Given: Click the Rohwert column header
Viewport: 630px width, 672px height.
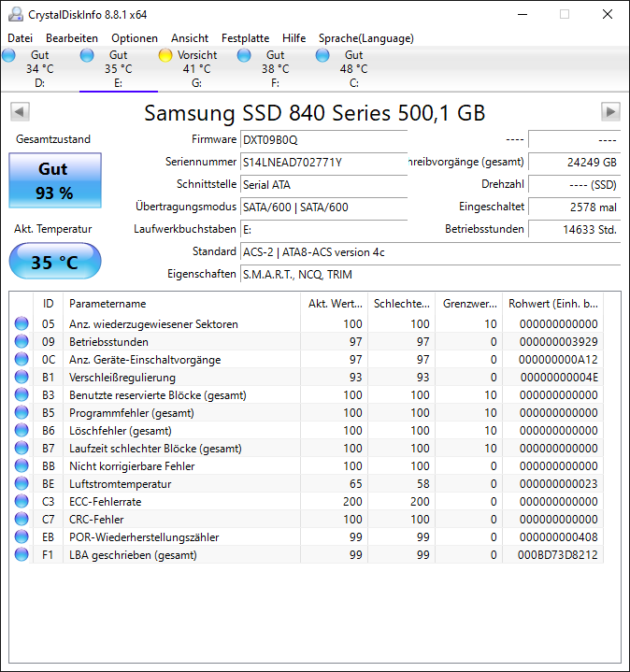Looking at the screenshot, I should tap(552, 304).
